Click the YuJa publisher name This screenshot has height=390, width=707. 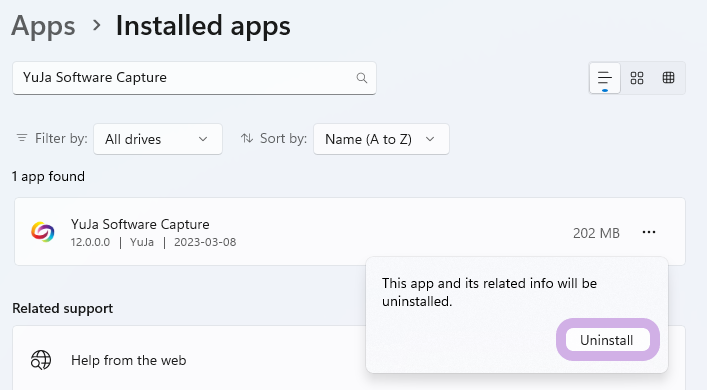[x=142, y=242]
